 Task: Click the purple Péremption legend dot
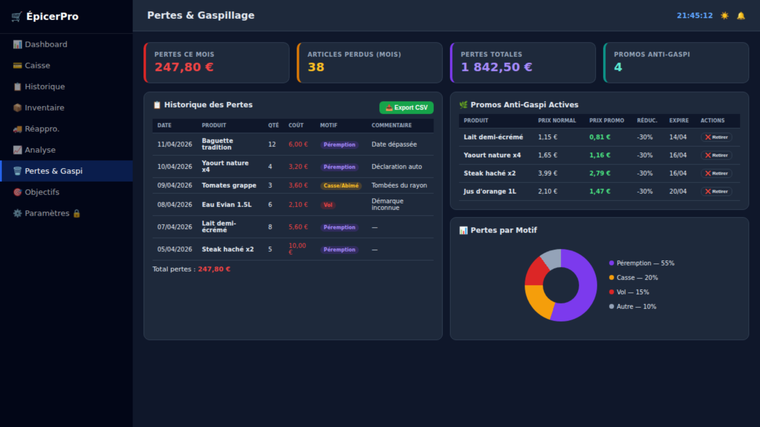click(x=612, y=264)
